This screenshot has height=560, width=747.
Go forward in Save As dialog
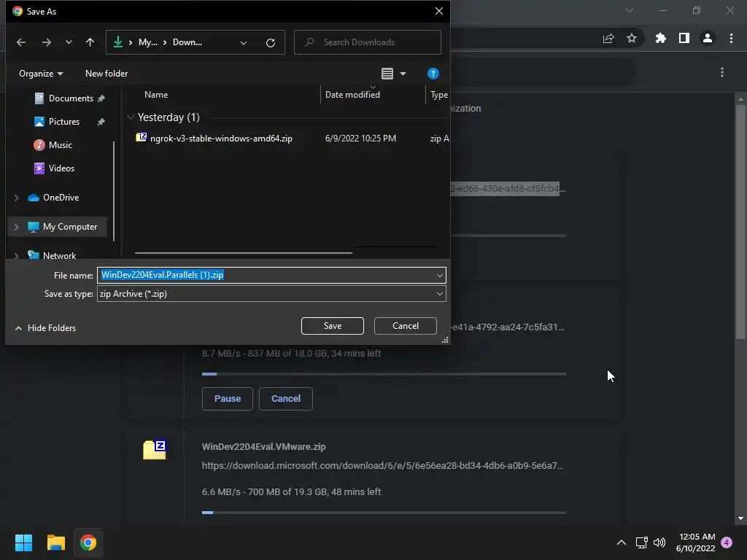point(46,42)
